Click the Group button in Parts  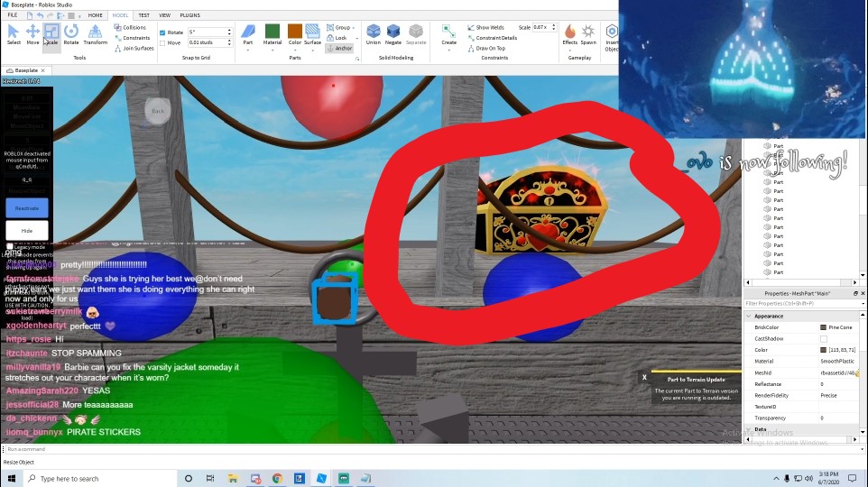pyautogui.click(x=338, y=27)
